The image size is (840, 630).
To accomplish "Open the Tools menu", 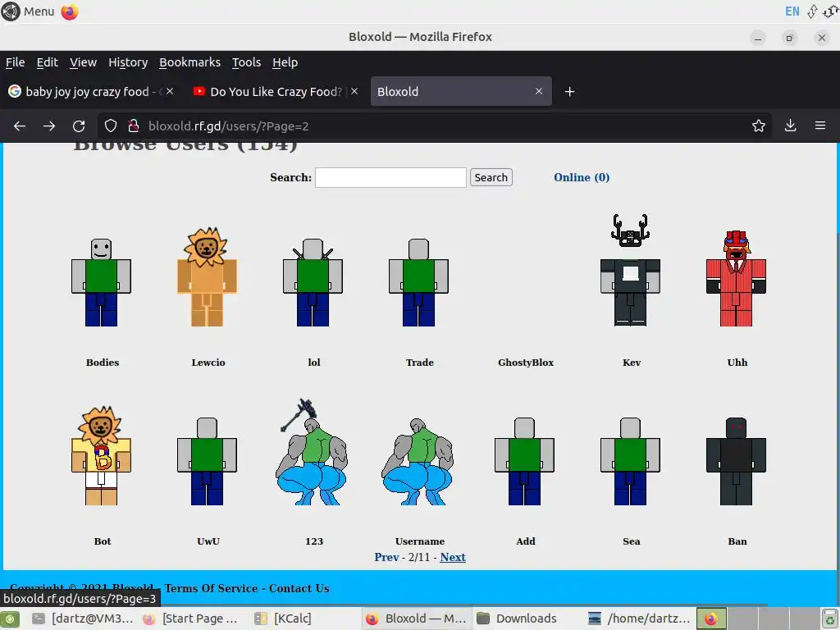I will 246,62.
